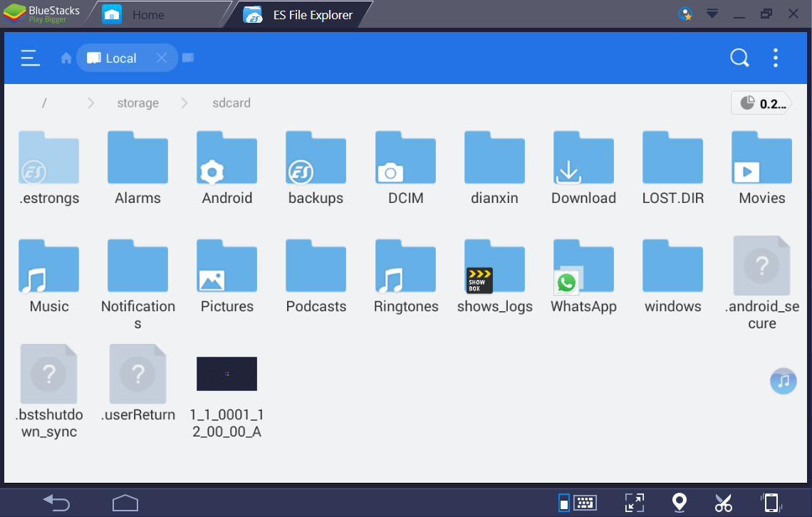Open the Ringtones folder
Screen dimensions: 812x517
click(405, 276)
